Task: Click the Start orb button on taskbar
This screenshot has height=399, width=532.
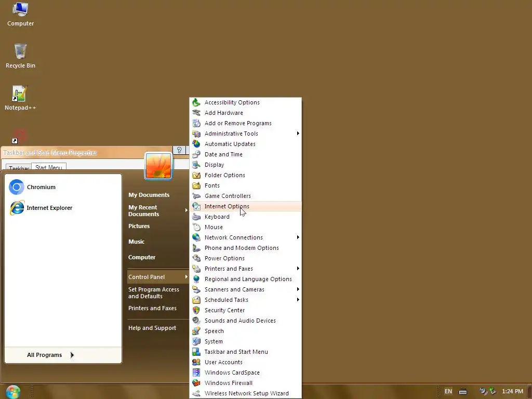Action: [13, 392]
